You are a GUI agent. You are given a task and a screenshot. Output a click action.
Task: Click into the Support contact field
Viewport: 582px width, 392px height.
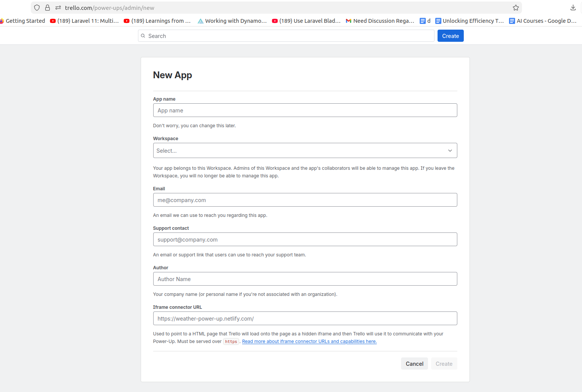305,239
